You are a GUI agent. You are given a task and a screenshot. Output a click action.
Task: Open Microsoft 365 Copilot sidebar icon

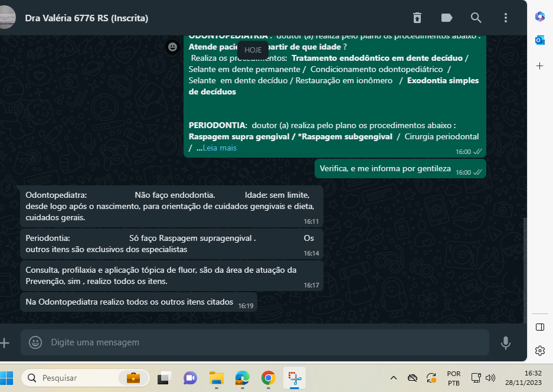tap(539, 17)
